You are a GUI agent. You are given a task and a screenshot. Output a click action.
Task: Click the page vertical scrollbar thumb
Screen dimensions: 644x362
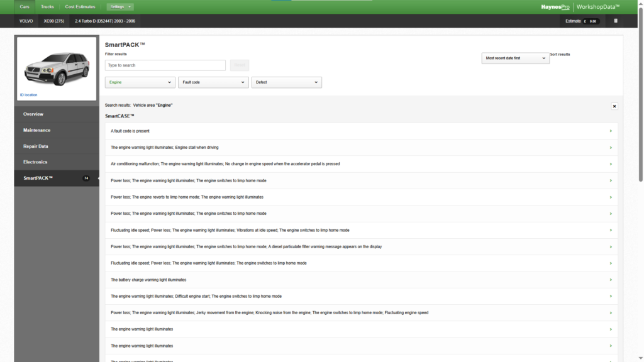tap(641, 94)
